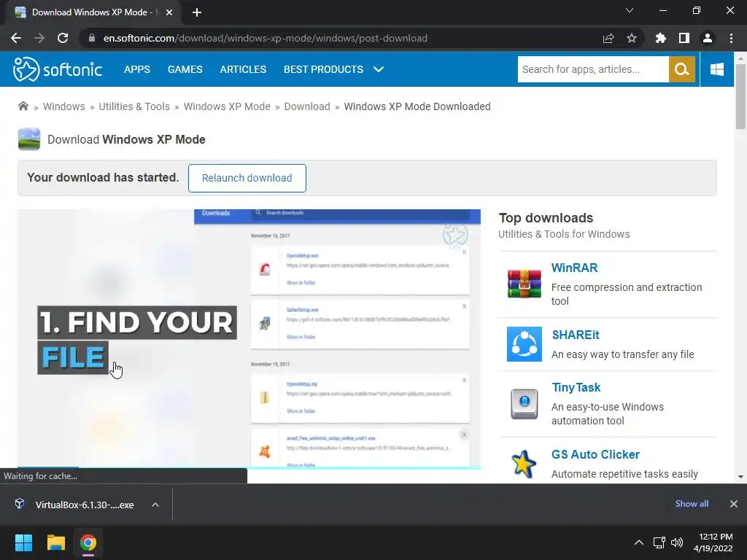Open the TinyTask icon in Top downloads
747x560 pixels.
pos(524,404)
